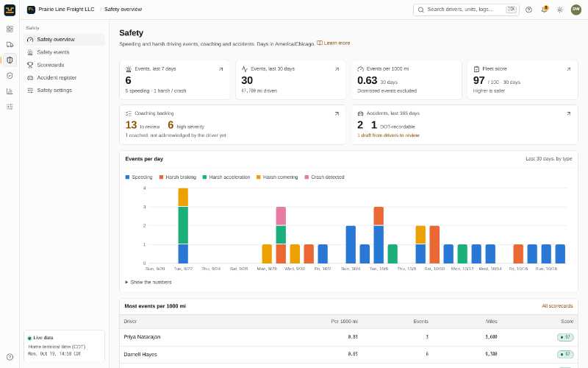
Task: Open the Coaching backlog card arrow
Action: tap(337, 113)
